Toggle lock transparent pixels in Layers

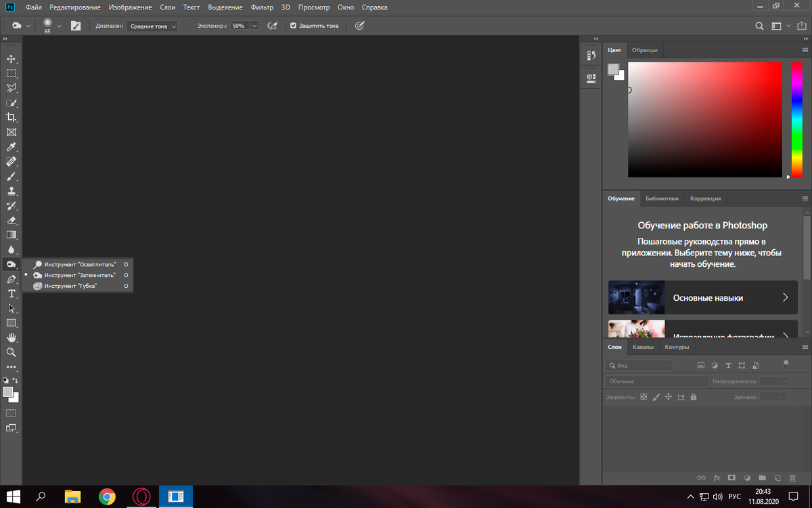644,397
